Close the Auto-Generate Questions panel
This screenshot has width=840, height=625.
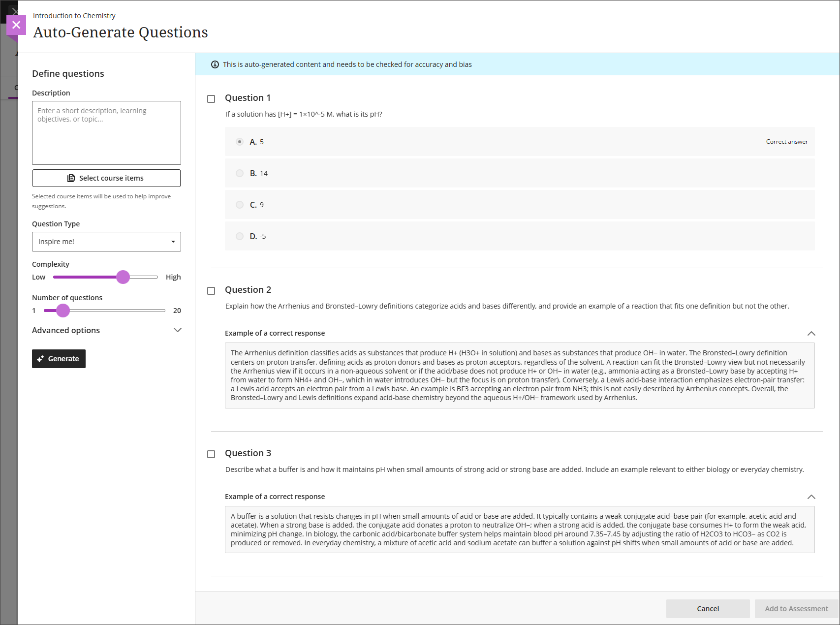[x=16, y=25]
